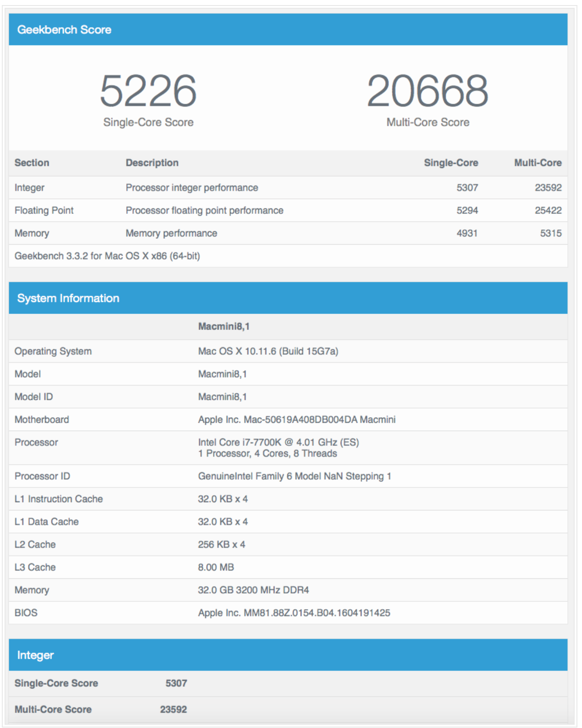This screenshot has width=582, height=728.
Task: Select the Operating System label
Action: click(53, 351)
